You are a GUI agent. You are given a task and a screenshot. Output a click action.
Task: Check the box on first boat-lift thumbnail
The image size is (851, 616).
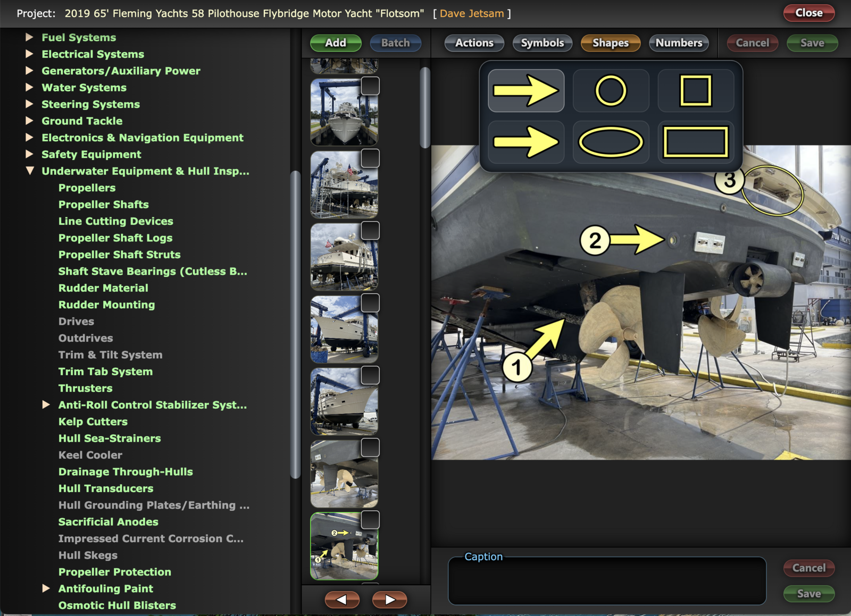[370, 86]
